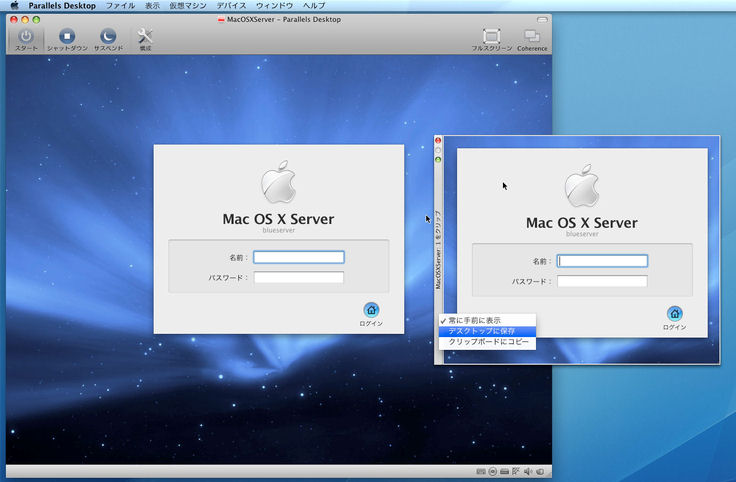This screenshot has width=736, height=482.
Task: Click the Start power button in Parallels toolbar
Action: (26, 36)
